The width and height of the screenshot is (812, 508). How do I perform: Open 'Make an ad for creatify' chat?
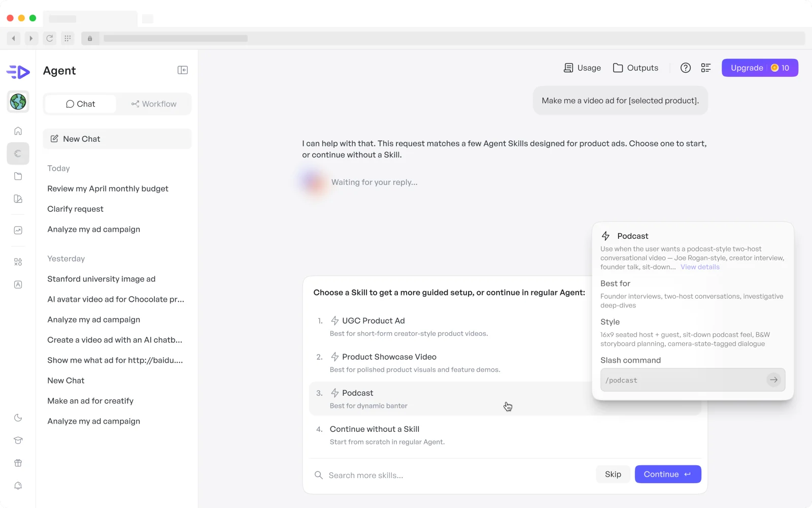point(90,401)
